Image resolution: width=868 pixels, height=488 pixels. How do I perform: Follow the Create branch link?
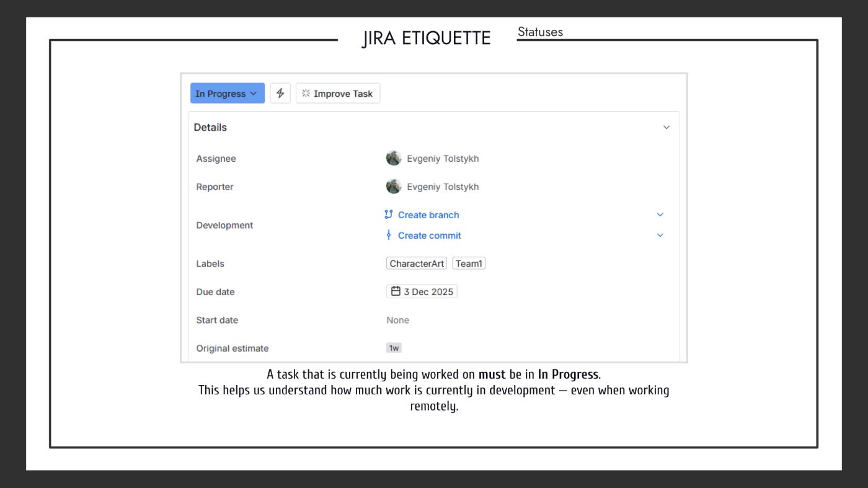coord(428,215)
